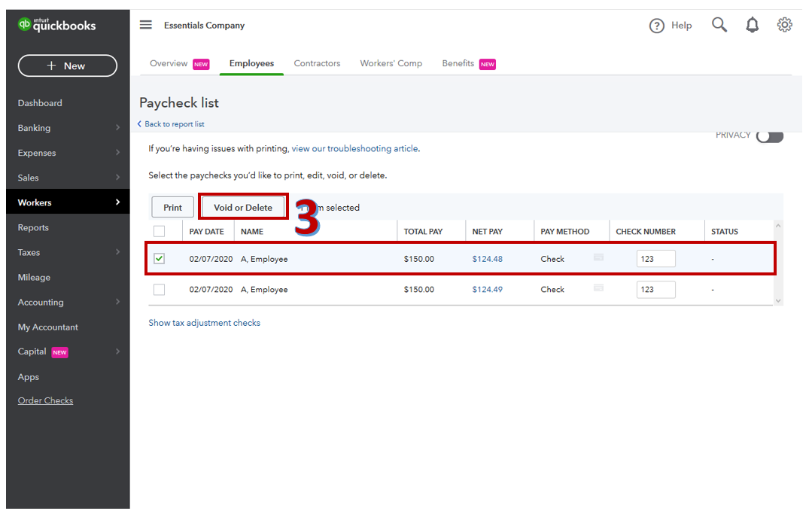Check the second paycheck row checkbox
Screen dimensions: 812x514
[x=159, y=289]
